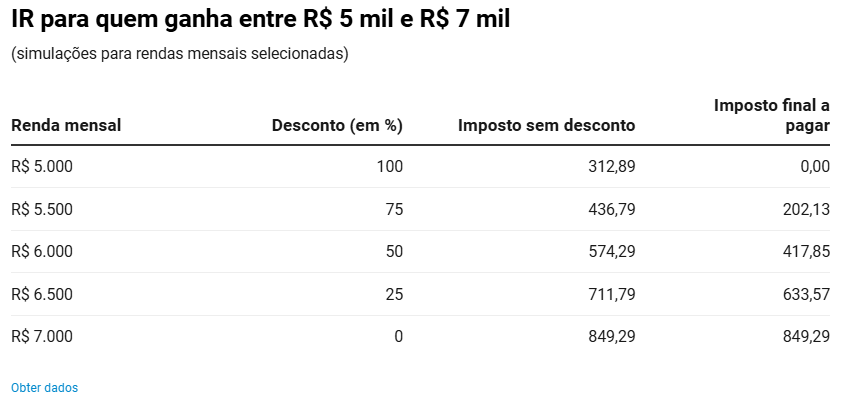This screenshot has width=853, height=400.
Task: Select the 633,57 final tax cell
Action: point(806,294)
